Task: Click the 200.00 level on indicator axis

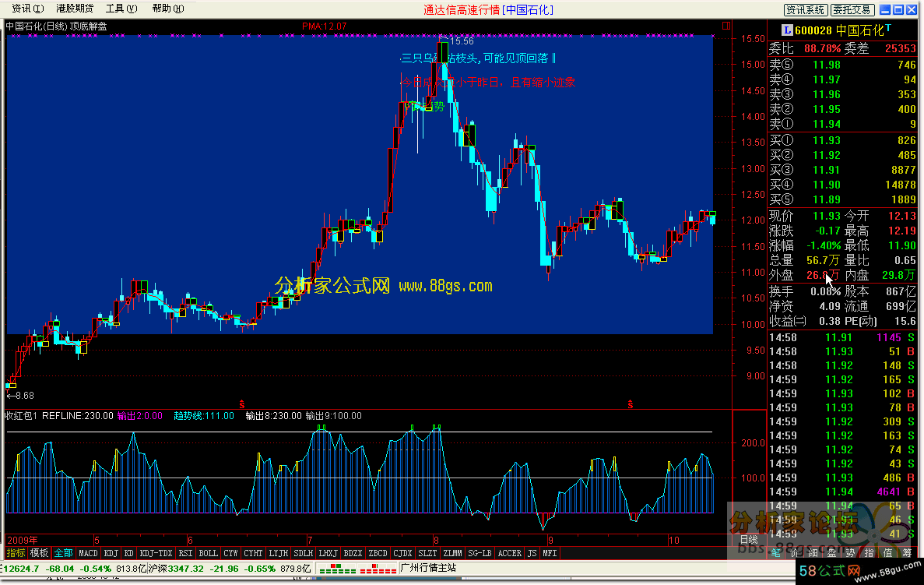Action: (x=750, y=442)
